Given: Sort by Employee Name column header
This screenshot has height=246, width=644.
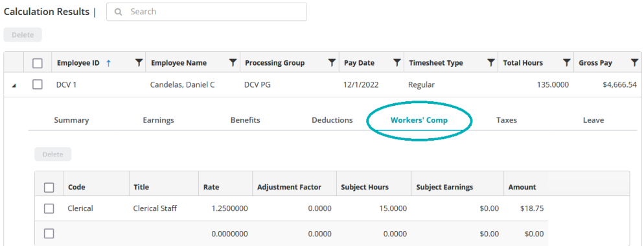Looking at the screenshot, I should tap(179, 63).
